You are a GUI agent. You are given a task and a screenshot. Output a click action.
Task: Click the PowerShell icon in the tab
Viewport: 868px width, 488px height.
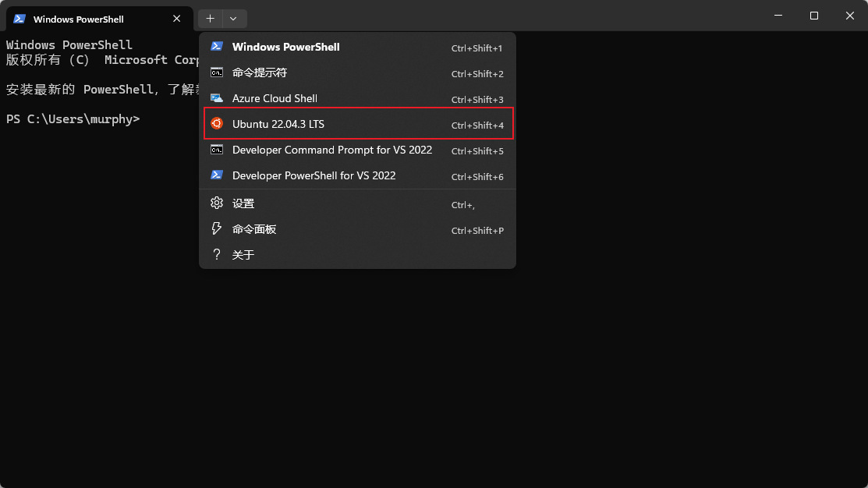click(19, 19)
